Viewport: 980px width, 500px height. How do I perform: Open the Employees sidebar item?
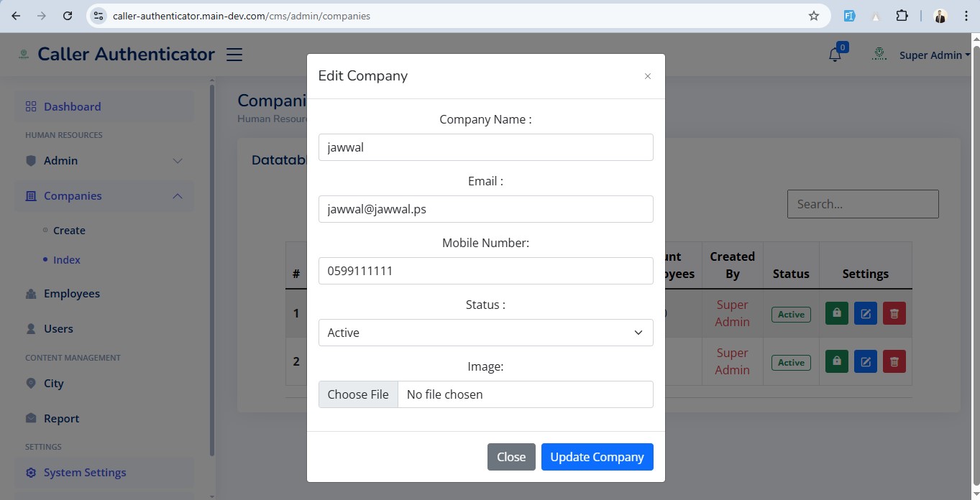point(72,294)
